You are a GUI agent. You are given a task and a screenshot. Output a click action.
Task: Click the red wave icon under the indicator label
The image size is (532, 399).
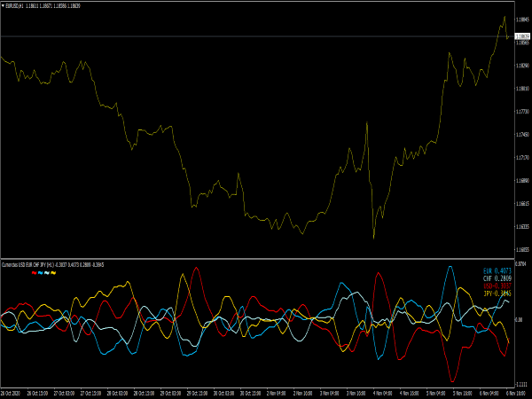(x=34, y=273)
